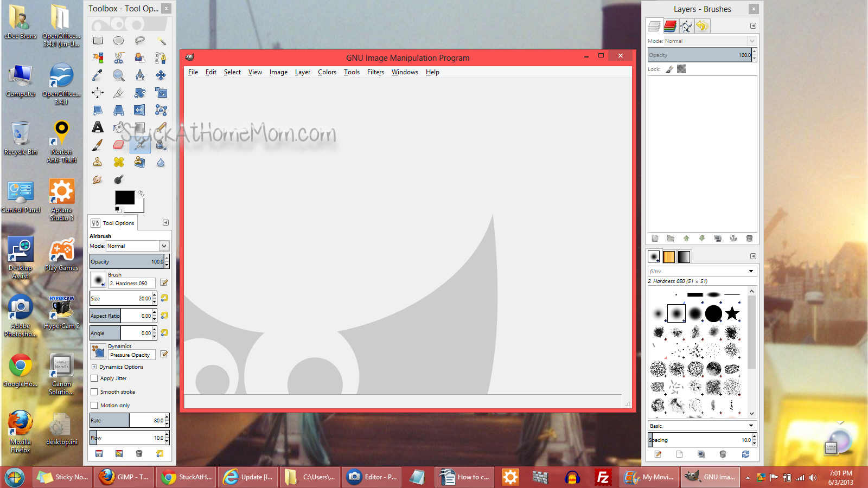868x488 pixels.
Task: Select the Text tool
Action: (98, 127)
